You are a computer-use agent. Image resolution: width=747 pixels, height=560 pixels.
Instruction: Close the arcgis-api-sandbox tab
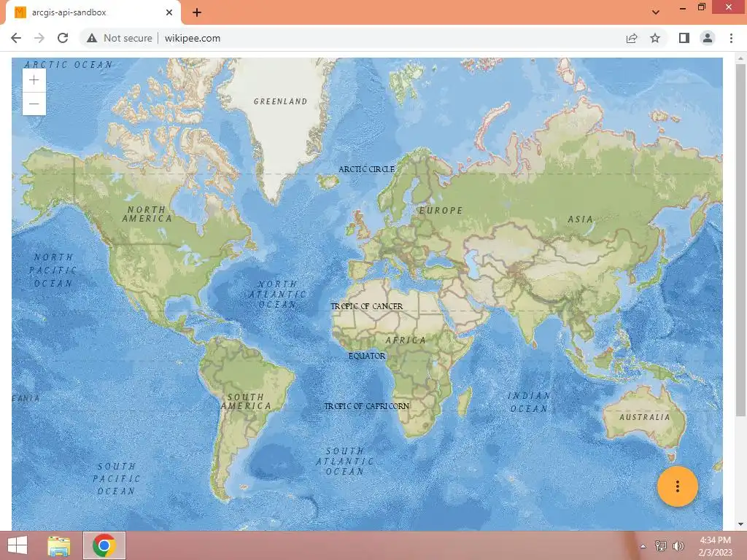tap(169, 12)
